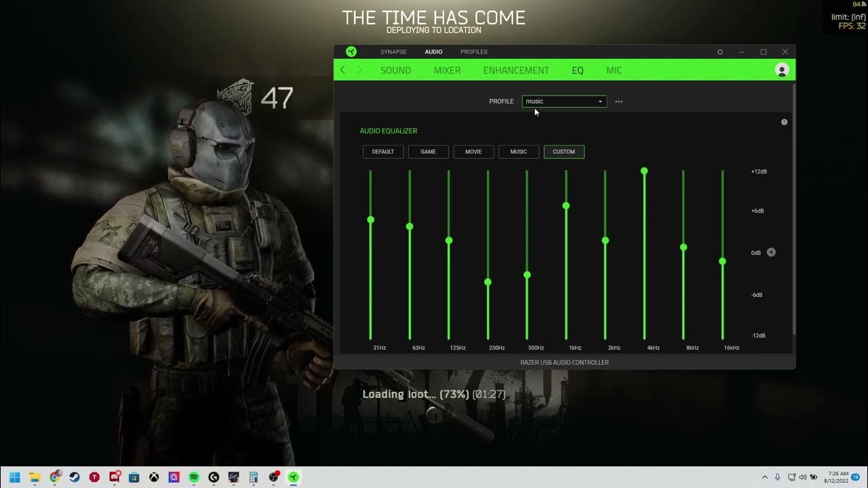Click the help question mark icon
The width and height of the screenshot is (868, 488).
tap(784, 122)
